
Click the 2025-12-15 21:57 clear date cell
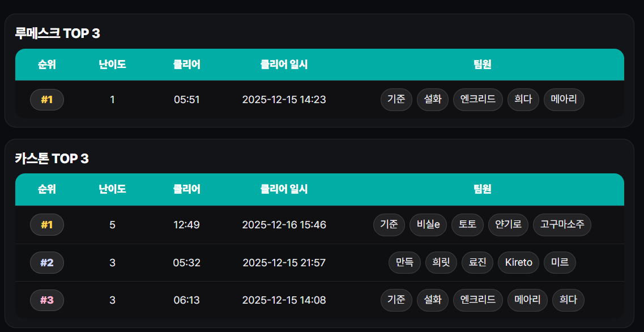[x=284, y=262]
